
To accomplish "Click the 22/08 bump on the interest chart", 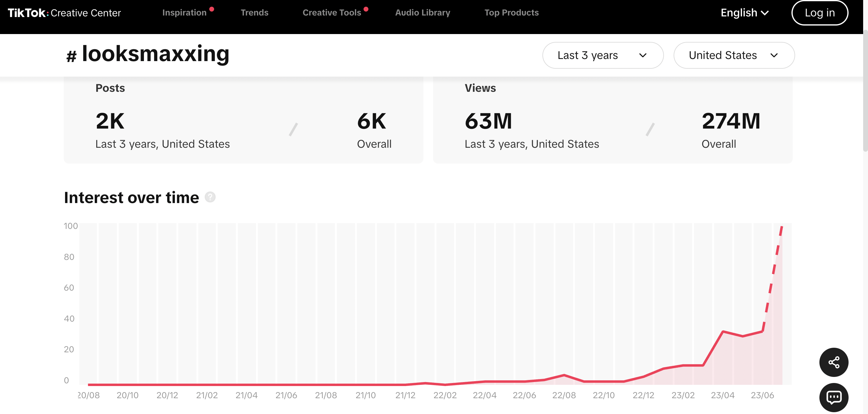I will coord(564,374).
